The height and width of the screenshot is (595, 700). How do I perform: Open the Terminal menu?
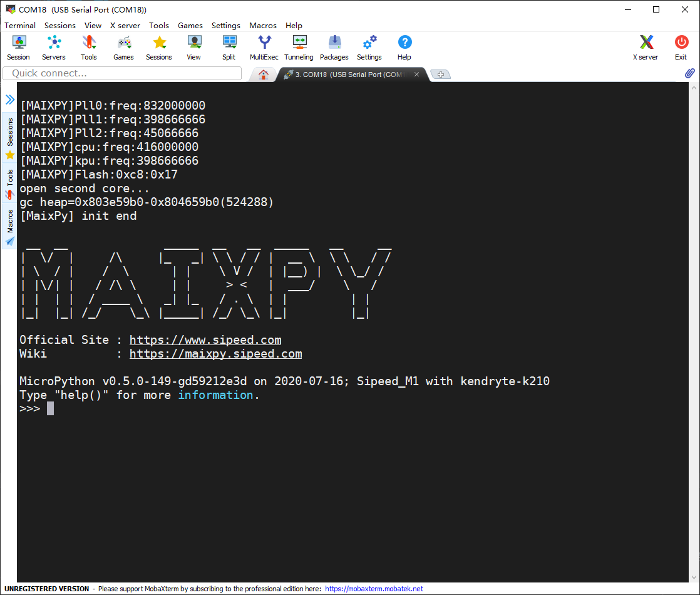[x=20, y=26]
